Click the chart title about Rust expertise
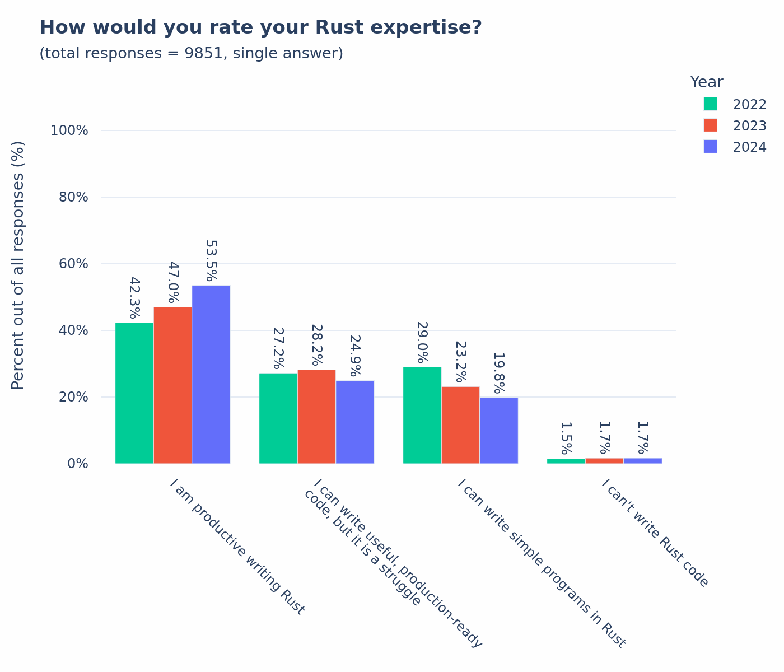 point(260,27)
